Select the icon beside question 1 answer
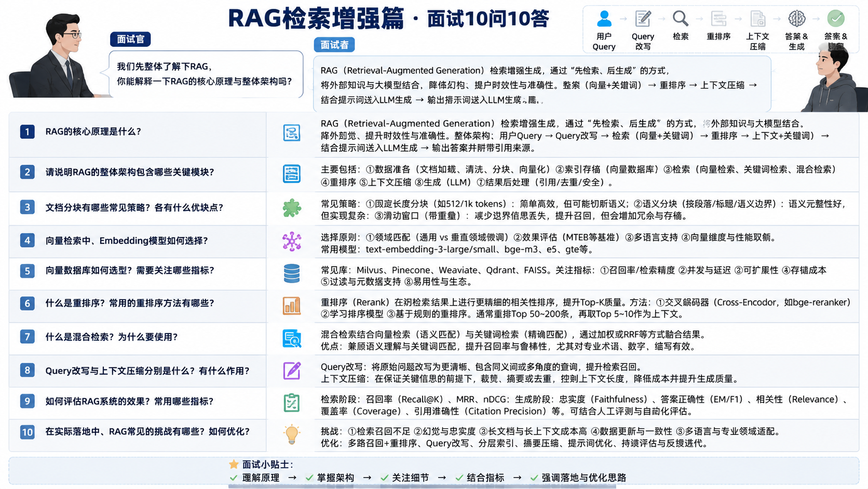 tap(292, 133)
